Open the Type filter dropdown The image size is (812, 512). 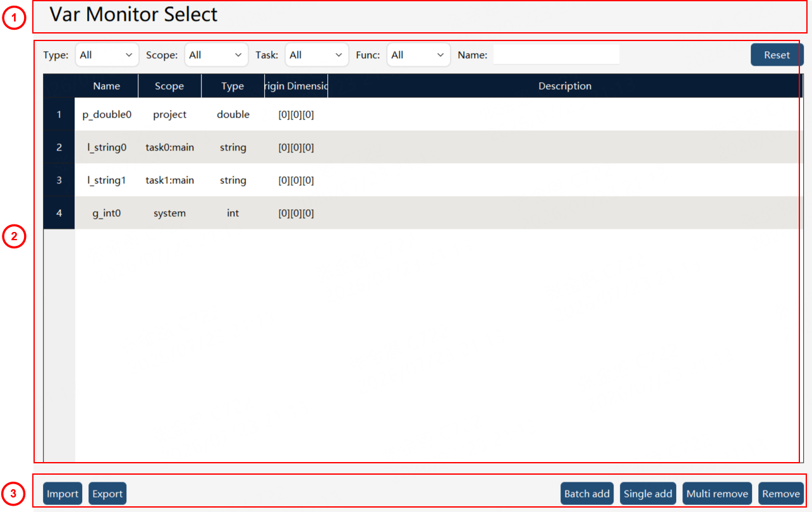107,55
